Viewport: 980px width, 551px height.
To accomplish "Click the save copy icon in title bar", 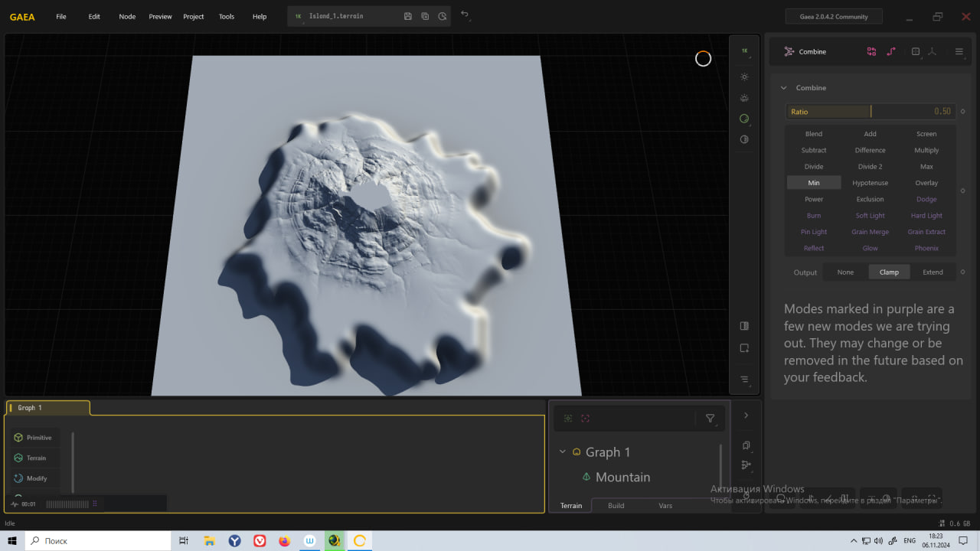I will pos(425,16).
